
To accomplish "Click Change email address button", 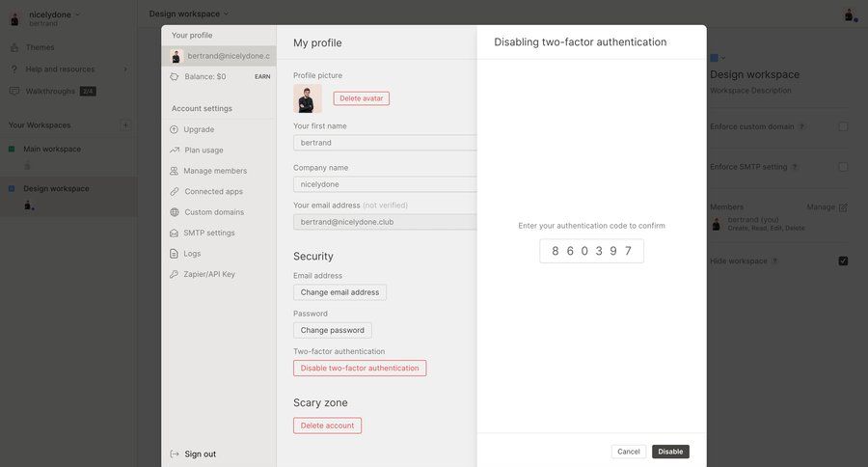I will (x=339, y=292).
